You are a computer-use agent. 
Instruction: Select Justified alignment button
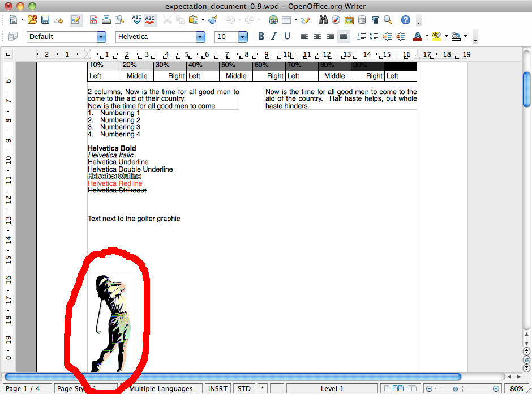pyautogui.click(x=343, y=37)
